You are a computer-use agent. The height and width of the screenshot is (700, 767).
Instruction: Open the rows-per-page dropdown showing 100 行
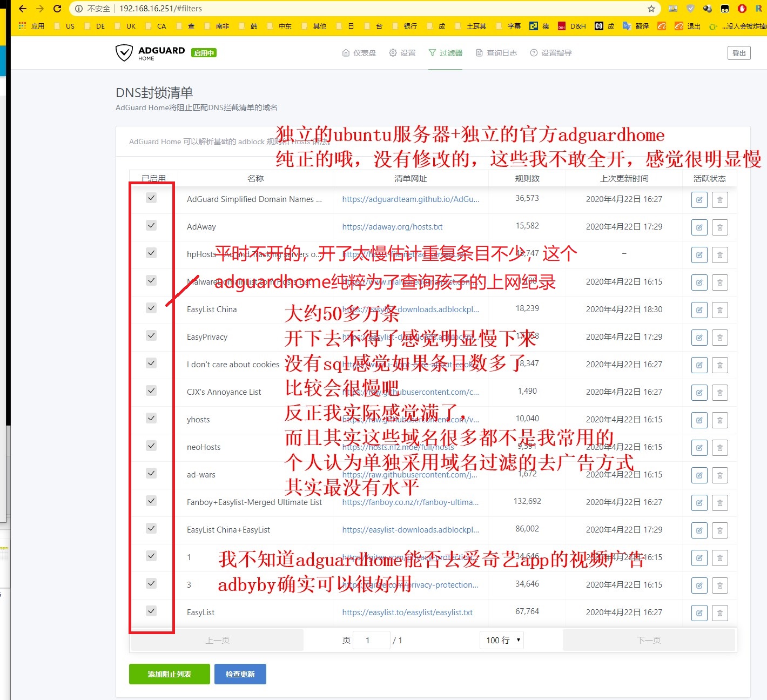point(502,640)
